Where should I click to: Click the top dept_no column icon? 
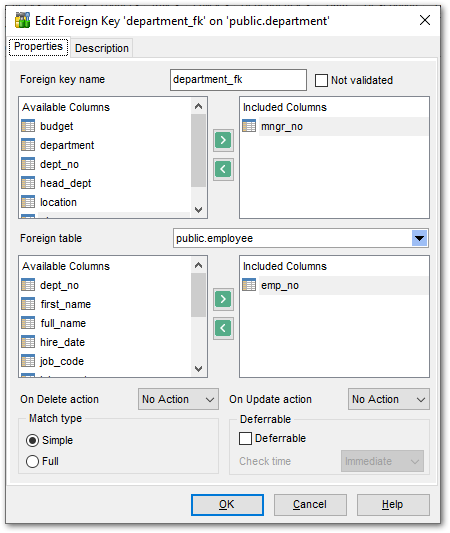click(x=28, y=164)
